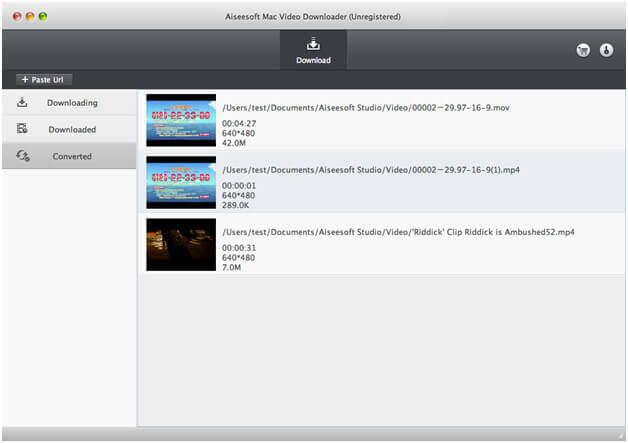Click the 289.0K file size
The height and width of the screenshot is (443, 628).
click(236, 205)
